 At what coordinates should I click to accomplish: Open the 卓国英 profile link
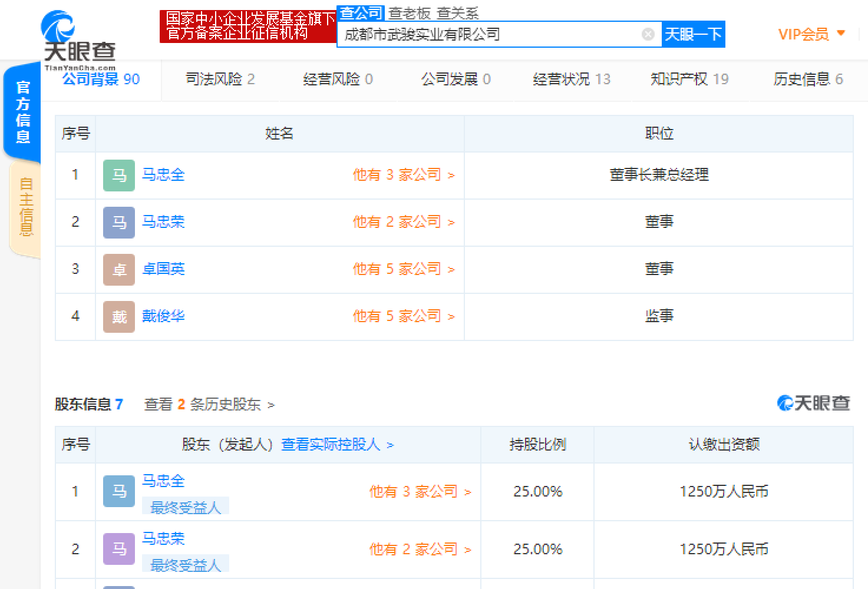(x=163, y=269)
